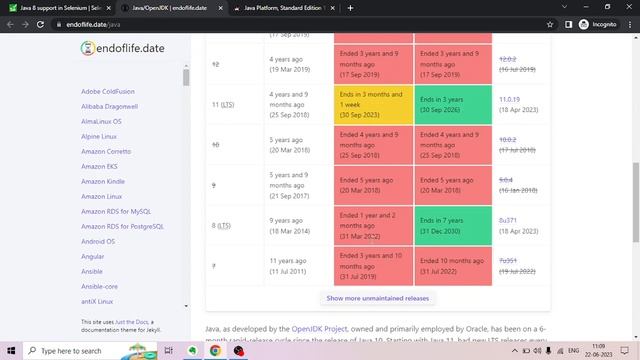640x360 pixels.
Task: Open antiX Linux sidebar link
Action: [97, 302]
